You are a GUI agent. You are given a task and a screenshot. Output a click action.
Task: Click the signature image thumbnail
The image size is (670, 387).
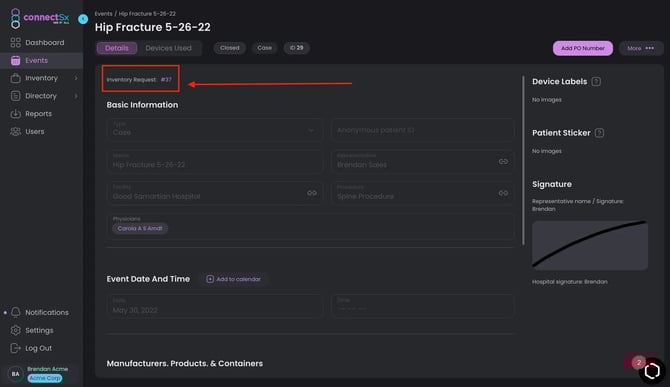click(590, 245)
